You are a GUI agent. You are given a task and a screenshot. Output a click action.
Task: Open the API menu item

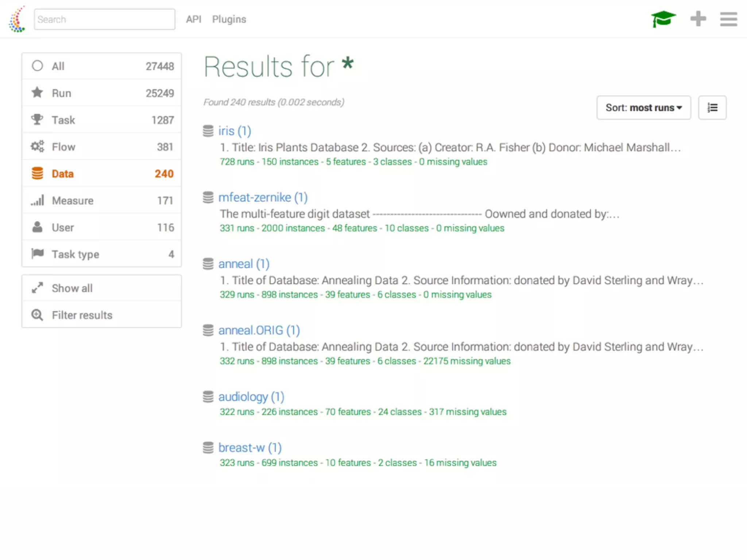(193, 19)
